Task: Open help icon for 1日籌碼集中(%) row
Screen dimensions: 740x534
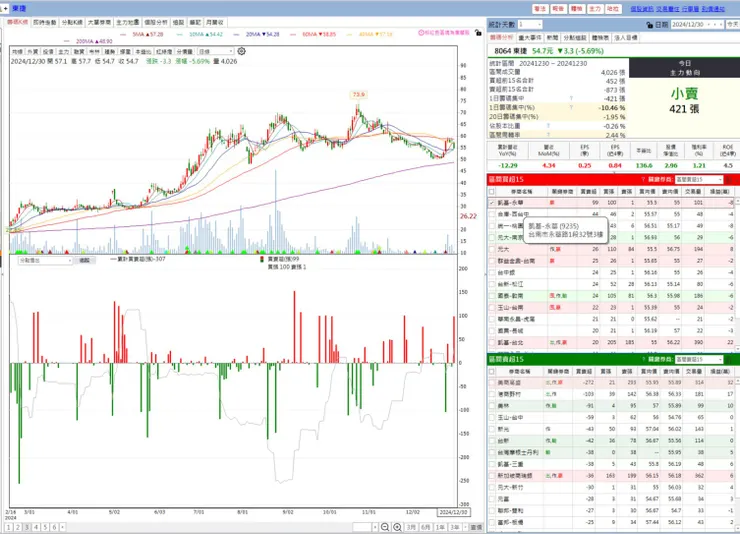Action: [571, 108]
